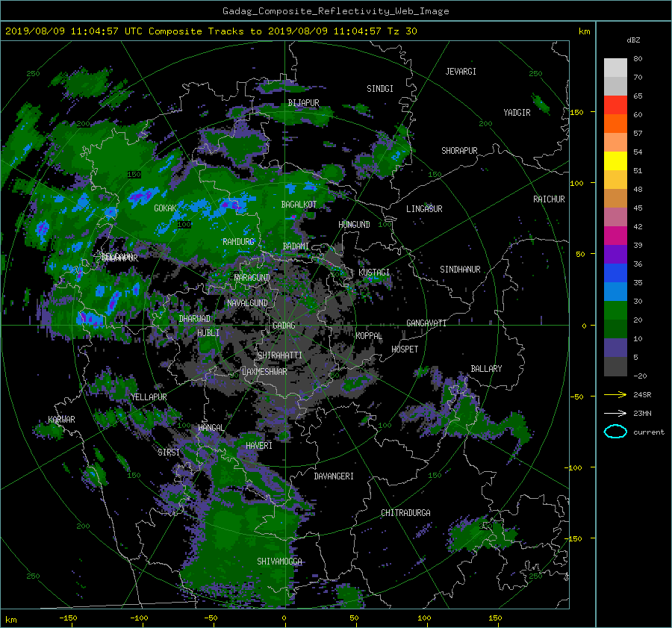Click the SHIRAHATTI city label
The height and width of the screenshot is (628, 672).
tap(280, 355)
